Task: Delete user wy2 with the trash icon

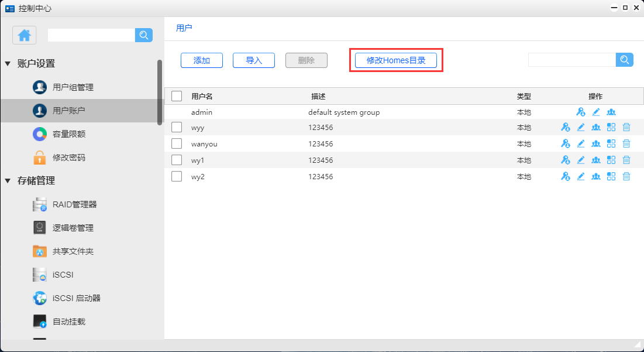Action: (x=626, y=176)
